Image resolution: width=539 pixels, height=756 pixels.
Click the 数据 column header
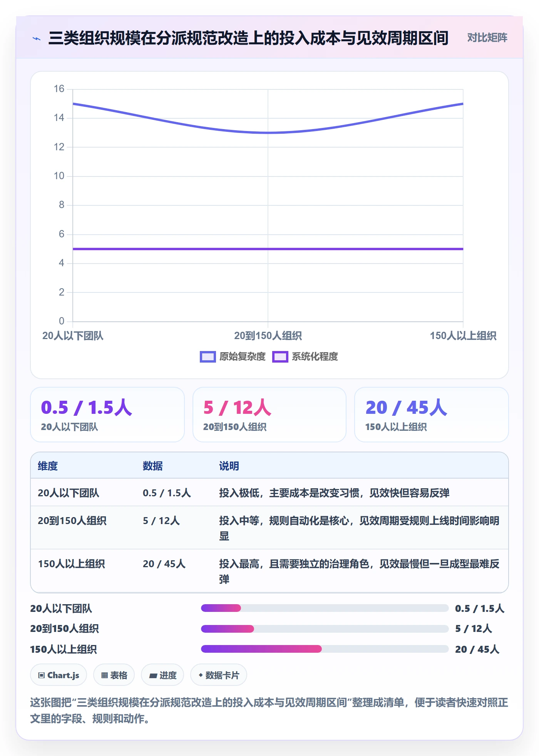tap(153, 466)
